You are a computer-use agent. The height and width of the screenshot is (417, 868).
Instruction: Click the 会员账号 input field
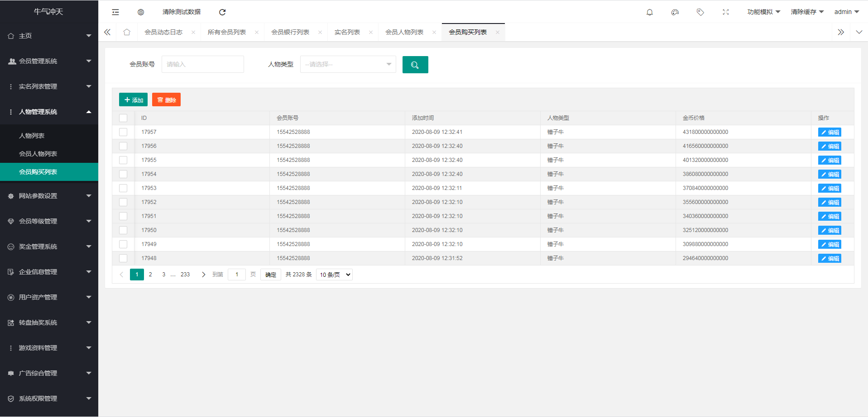(202, 64)
